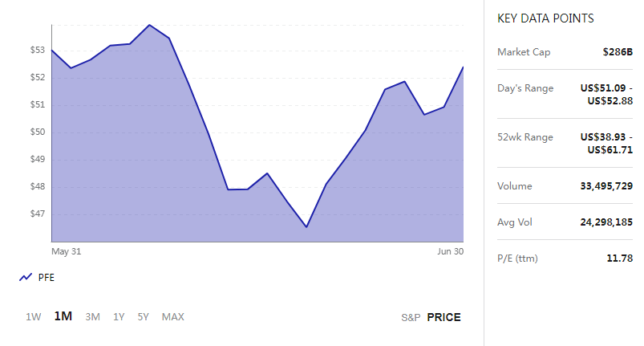Click the chart's lowest price point
Viewport: 644px width, 346px height.
[x=306, y=227]
